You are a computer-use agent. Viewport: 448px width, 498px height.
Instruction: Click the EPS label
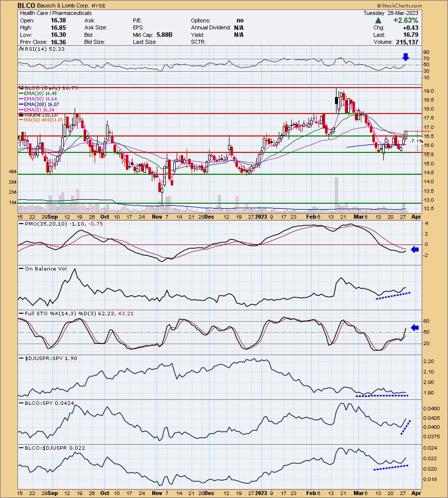138,27
